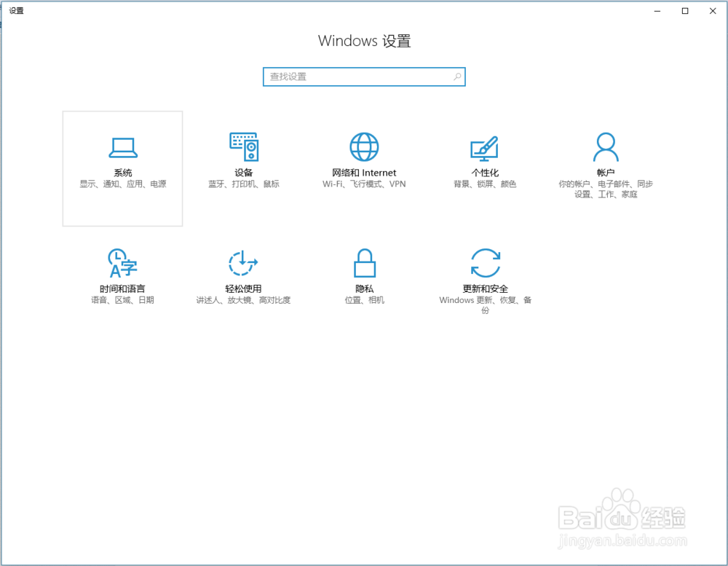Click 语音、区域、日期 description
Viewport: 728px width, 566px height.
point(122,300)
